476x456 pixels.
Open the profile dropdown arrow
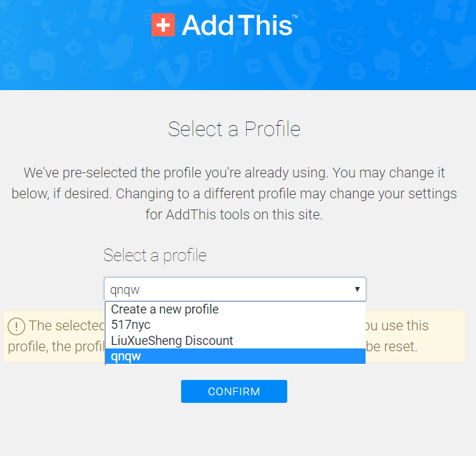pos(356,289)
